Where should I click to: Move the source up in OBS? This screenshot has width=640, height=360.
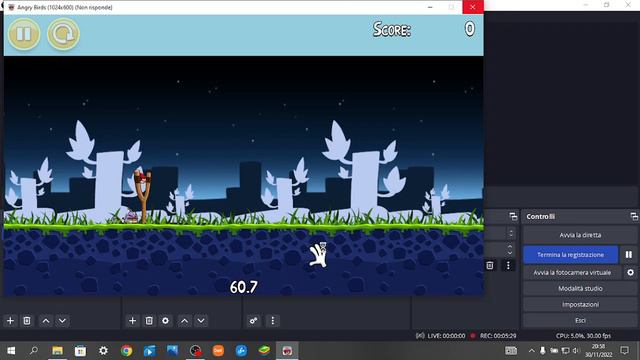(x=184, y=321)
